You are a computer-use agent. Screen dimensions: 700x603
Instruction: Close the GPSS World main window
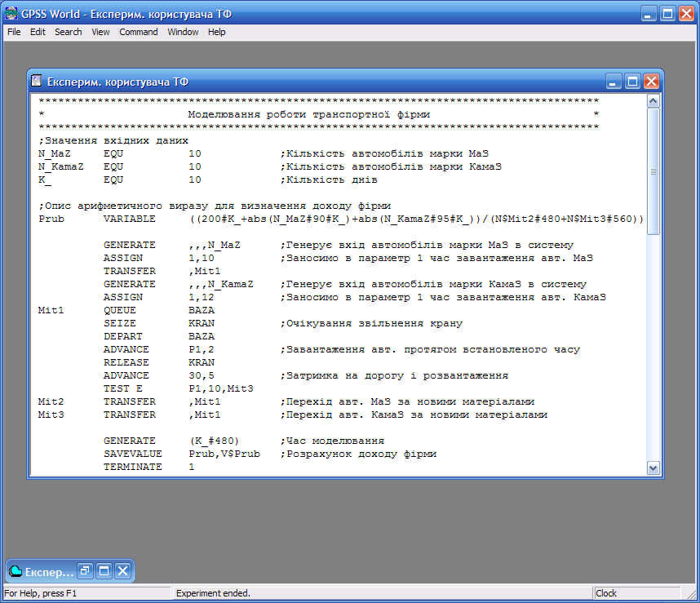tap(687, 14)
